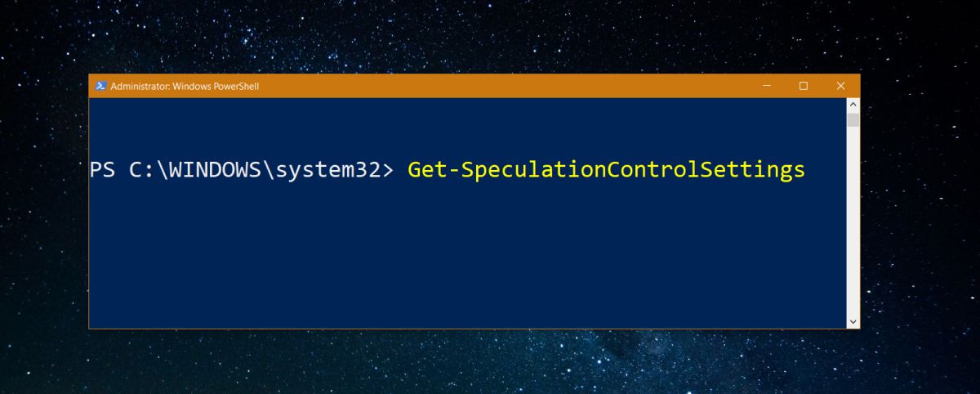Click the blank console area above the prompt
980x394 pixels.
pos(467,127)
